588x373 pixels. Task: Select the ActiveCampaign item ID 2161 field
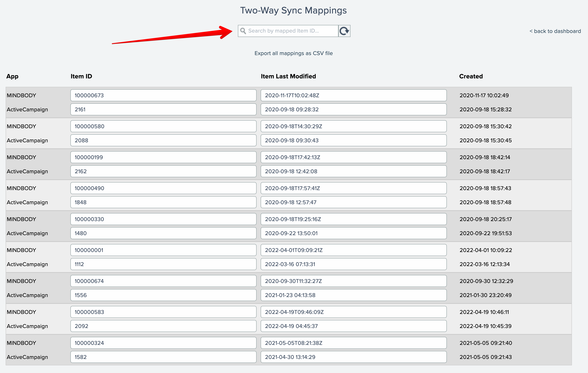pyautogui.click(x=163, y=110)
